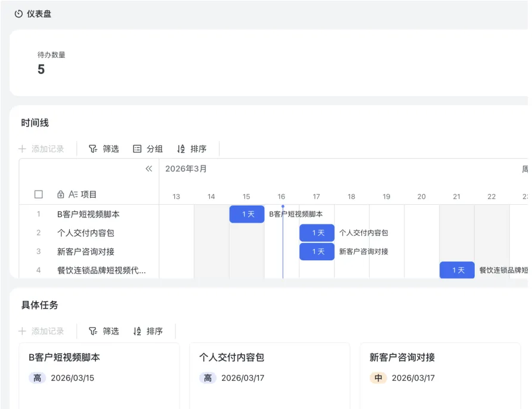Image resolution: width=532 pixels, height=409 pixels.
Task: Click the 具体任务 section title
Action: (40, 305)
